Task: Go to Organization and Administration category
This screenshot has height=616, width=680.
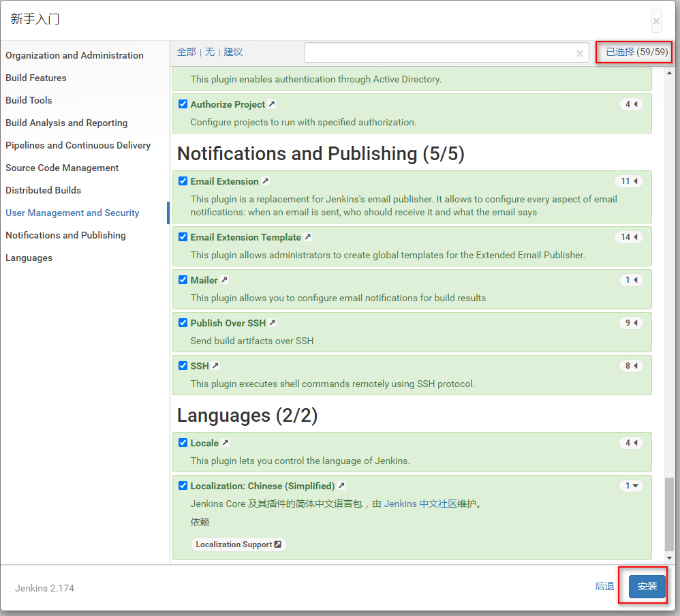Action: (x=74, y=55)
